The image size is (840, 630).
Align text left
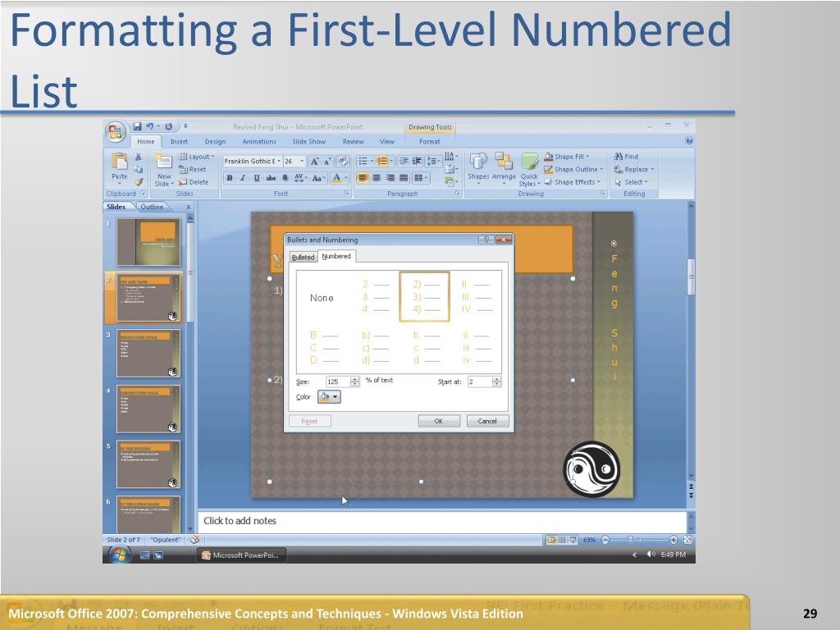(363, 178)
